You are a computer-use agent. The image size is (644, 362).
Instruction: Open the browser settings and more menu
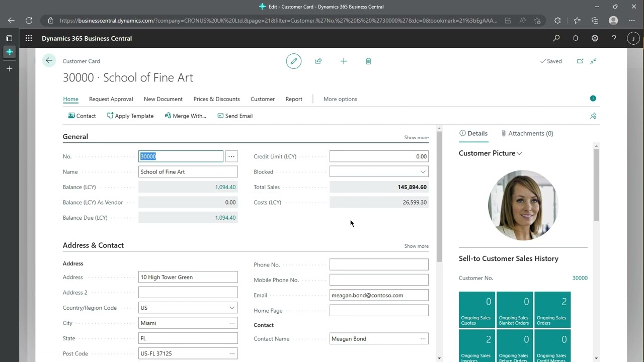[x=632, y=21]
